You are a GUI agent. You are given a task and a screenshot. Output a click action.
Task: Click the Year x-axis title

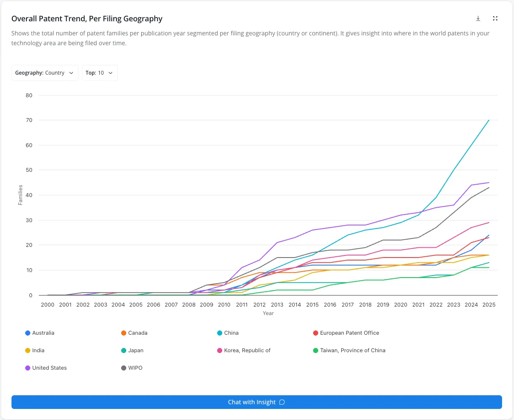pyautogui.click(x=268, y=313)
